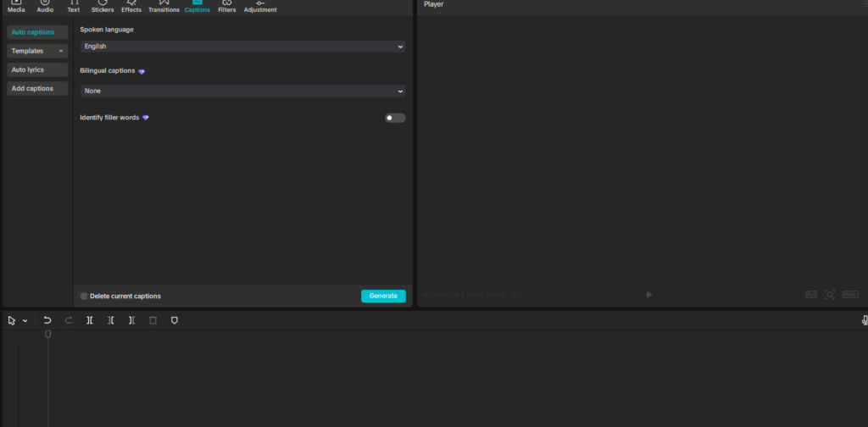Click the player zoom-to-fit icon
Image resolution: width=868 pixels, height=427 pixels.
(830, 295)
